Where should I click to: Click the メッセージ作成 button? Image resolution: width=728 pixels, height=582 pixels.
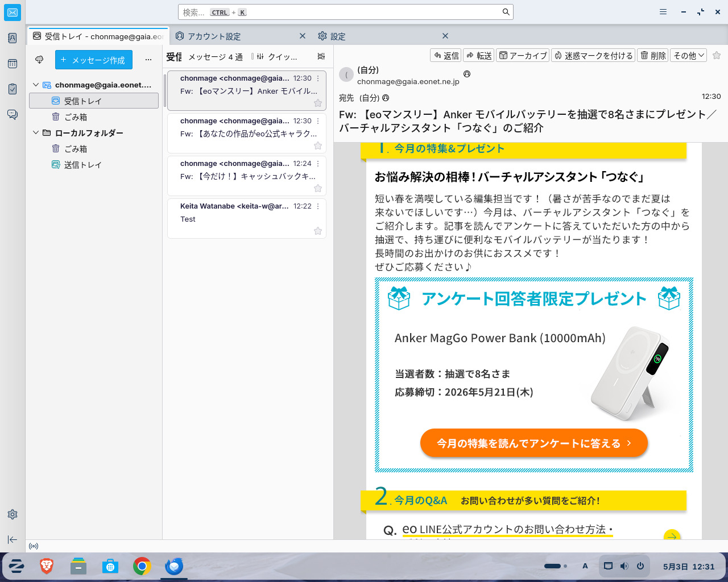pyautogui.click(x=94, y=60)
